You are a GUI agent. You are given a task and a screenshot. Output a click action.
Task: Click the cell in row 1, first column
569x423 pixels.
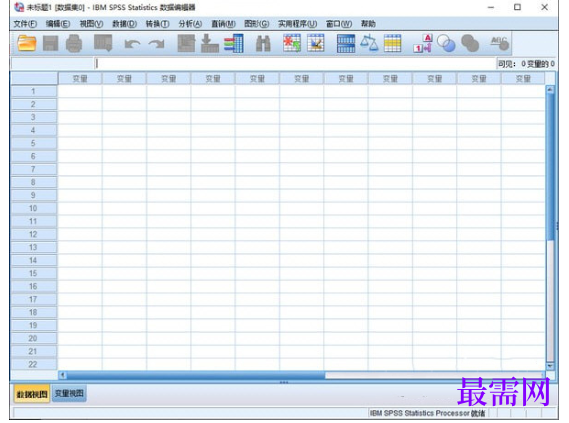pos(80,91)
